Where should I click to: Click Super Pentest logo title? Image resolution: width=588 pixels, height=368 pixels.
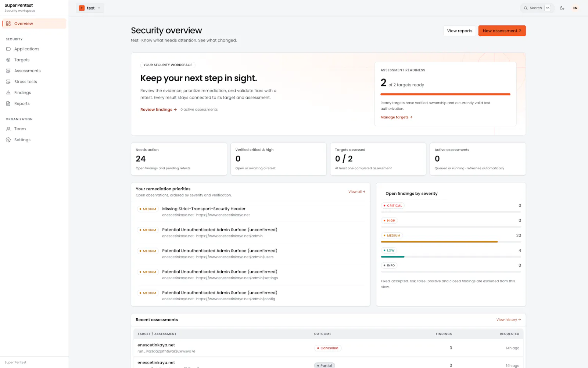[19, 5]
